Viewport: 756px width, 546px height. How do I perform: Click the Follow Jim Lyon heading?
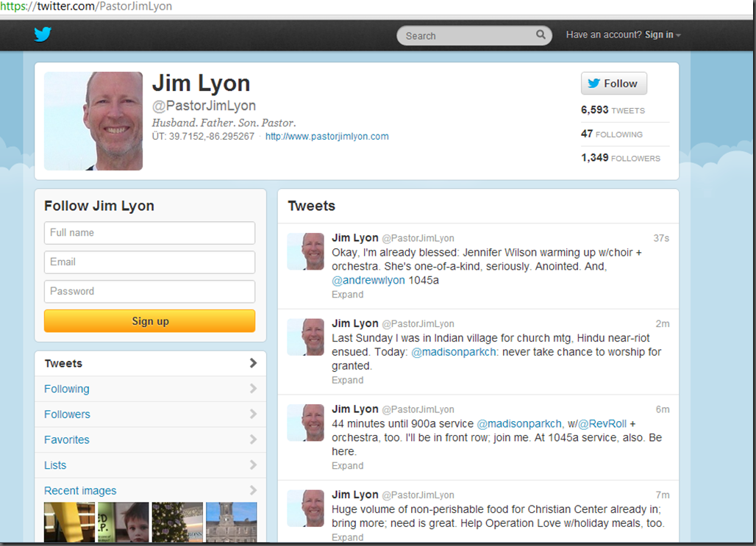point(99,206)
